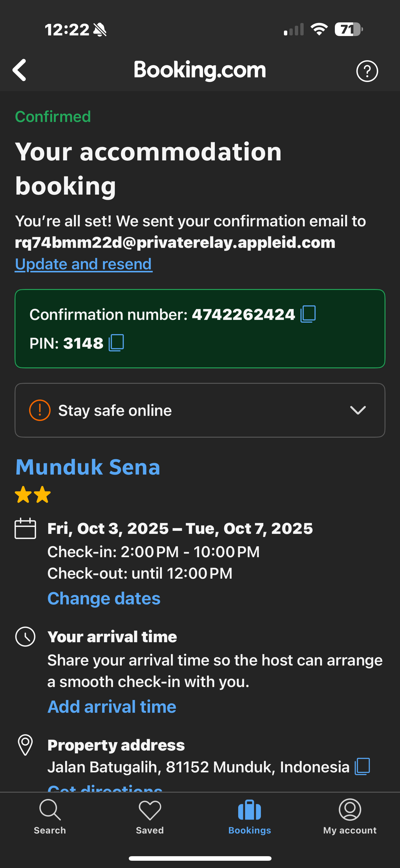Copy the PIN code

116,343
